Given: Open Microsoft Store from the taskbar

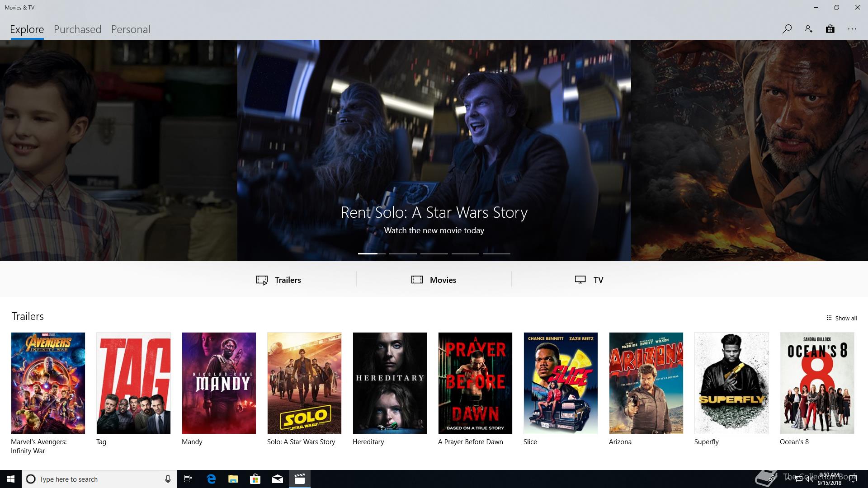Looking at the screenshot, I should coord(255,479).
